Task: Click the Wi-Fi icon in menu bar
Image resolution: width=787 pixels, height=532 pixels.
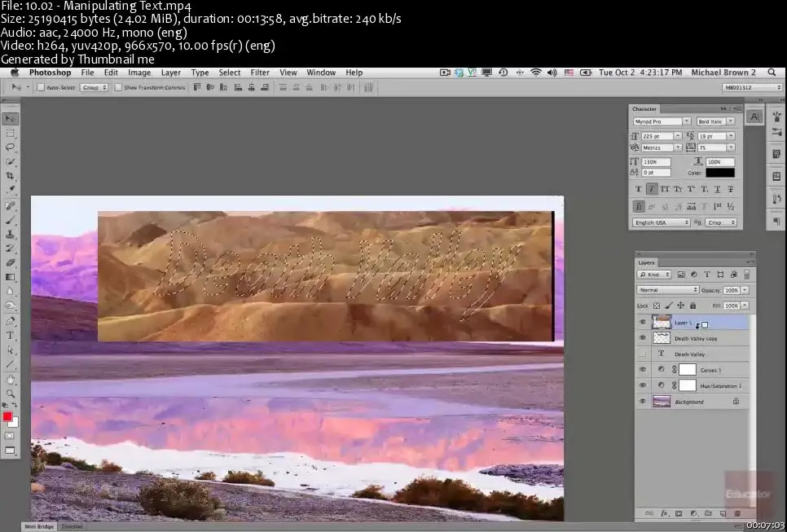Action: 536,73
